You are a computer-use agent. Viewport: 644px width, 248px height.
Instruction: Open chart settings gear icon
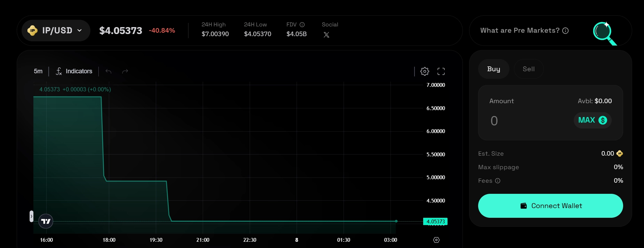click(x=425, y=71)
